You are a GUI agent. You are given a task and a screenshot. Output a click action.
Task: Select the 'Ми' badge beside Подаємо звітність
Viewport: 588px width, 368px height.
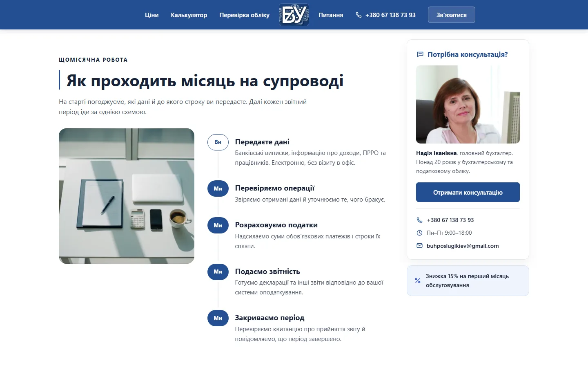[218, 272]
